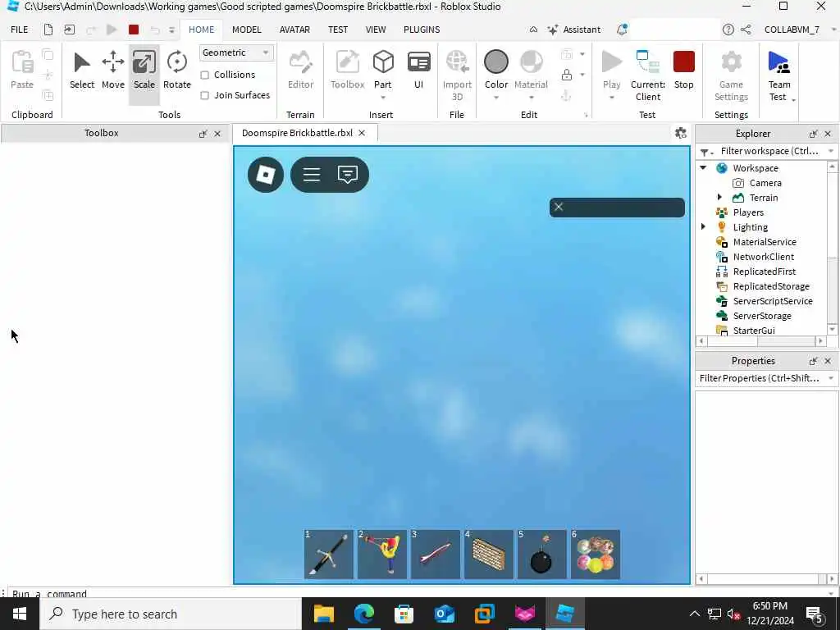This screenshot has width=840, height=630.
Task: Open Microsoft Edge from the taskbar
Action: click(363, 614)
